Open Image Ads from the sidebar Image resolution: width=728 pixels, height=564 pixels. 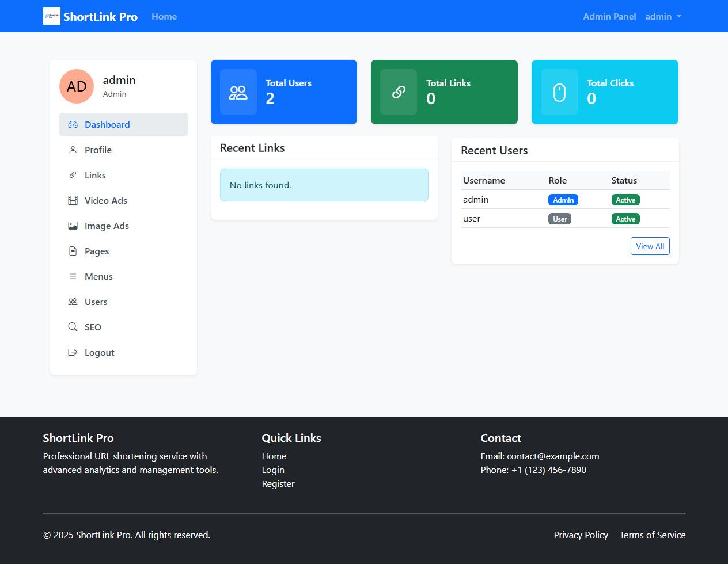(x=123, y=226)
